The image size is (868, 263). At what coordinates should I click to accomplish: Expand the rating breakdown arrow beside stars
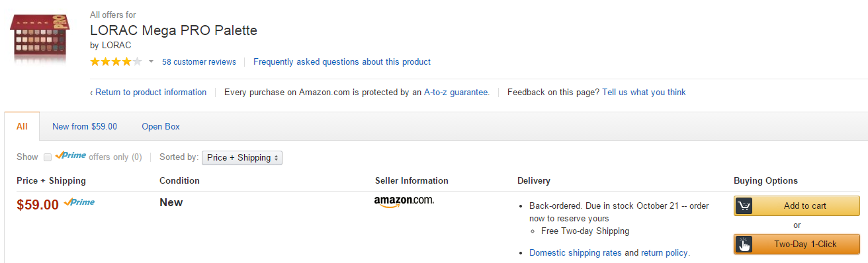[x=151, y=62]
